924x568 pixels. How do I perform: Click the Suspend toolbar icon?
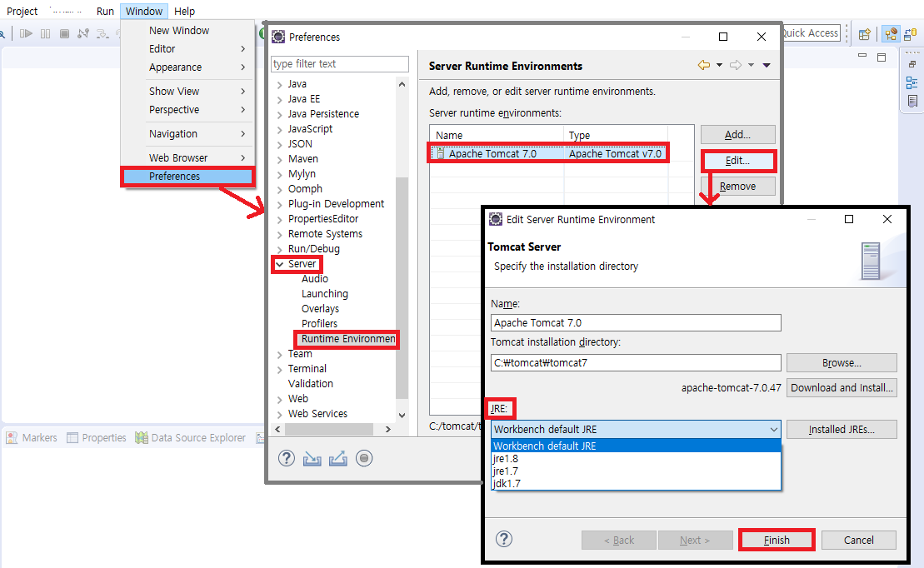pos(45,33)
